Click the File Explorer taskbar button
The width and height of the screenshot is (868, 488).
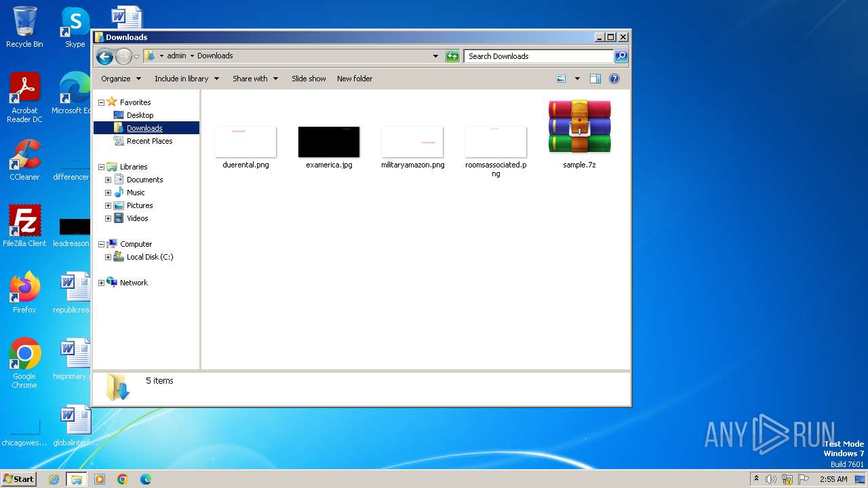pyautogui.click(x=76, y=479)
